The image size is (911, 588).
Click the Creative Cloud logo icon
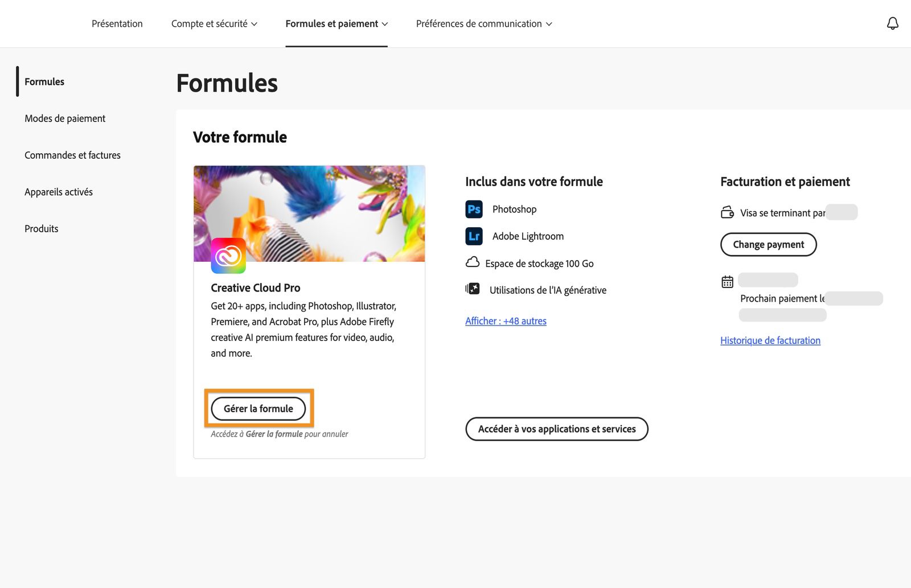228,256
